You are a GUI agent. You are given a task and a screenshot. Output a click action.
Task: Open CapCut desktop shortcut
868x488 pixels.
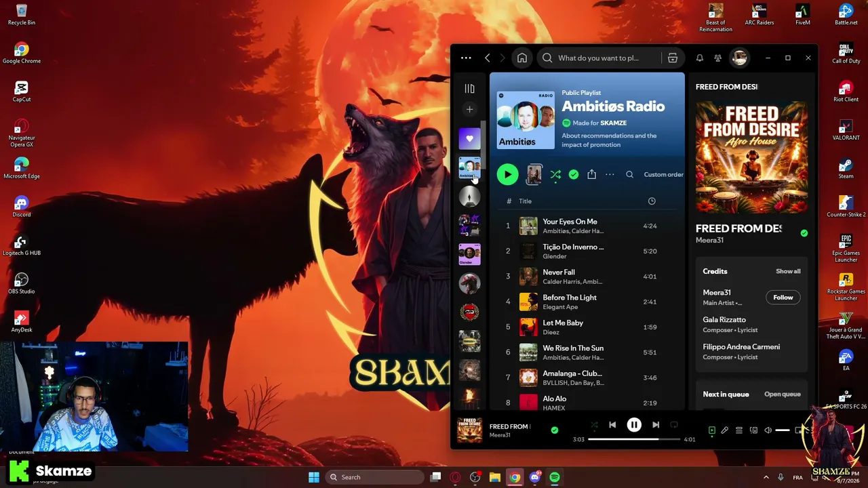click(x=22, y=91)
